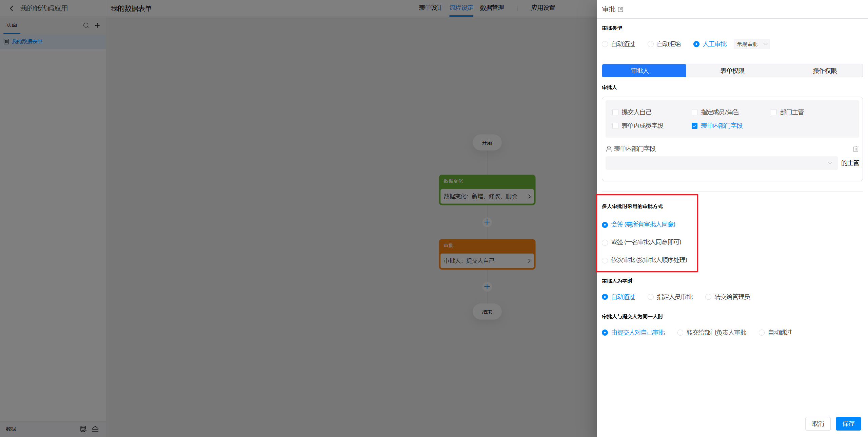Click the trash icon to delete 表单内部门字段
Image resolution: width=868 pixels, height=437 pixels.
pyautogui.click(x=855, y=149)
